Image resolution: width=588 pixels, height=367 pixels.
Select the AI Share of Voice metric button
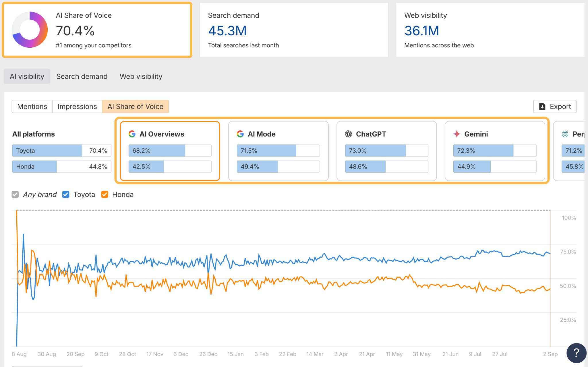[135, 107]
